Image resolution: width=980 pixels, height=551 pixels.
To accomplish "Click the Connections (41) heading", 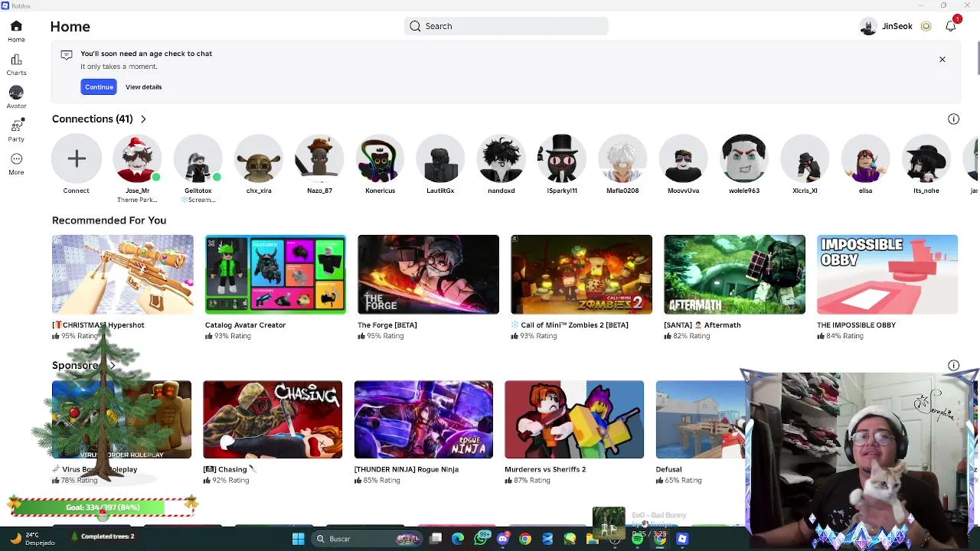I will pos(93,119).
